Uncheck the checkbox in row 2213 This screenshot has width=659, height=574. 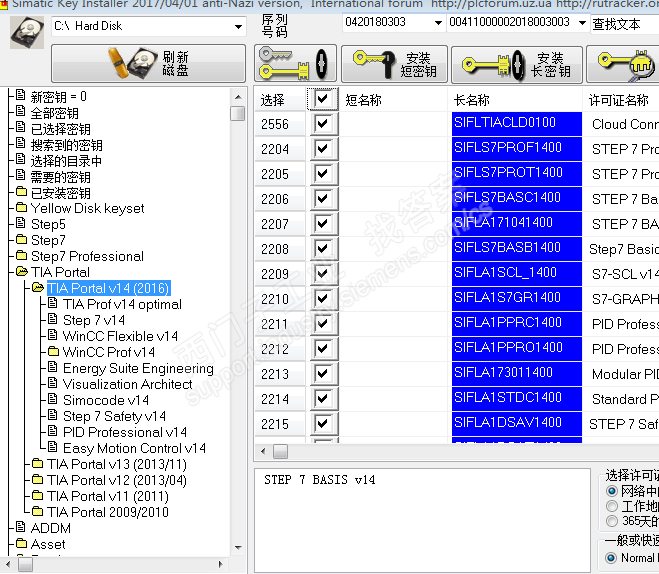pyautogui.click(x=322, y=374)
